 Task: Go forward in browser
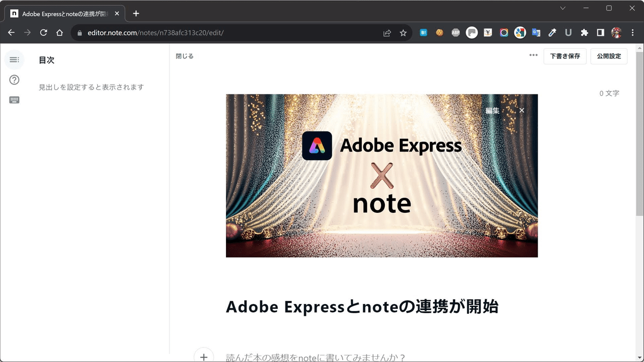point(27,33)
